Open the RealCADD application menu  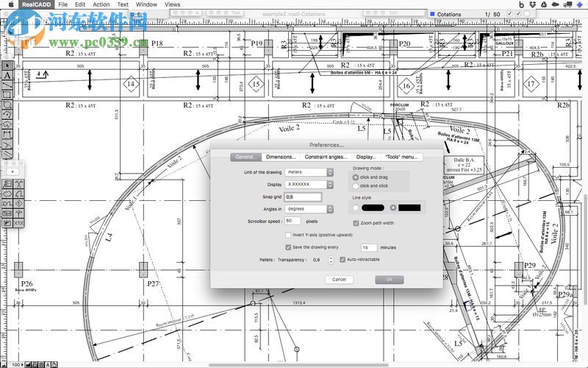click(36, 4)
